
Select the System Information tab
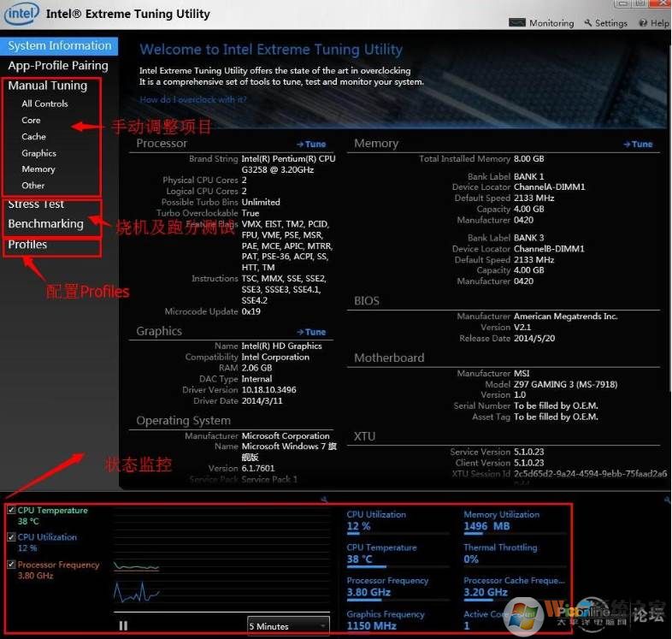60,46
